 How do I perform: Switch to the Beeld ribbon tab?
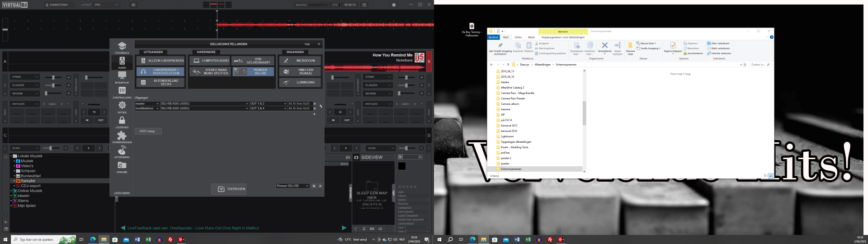(531, 38)
